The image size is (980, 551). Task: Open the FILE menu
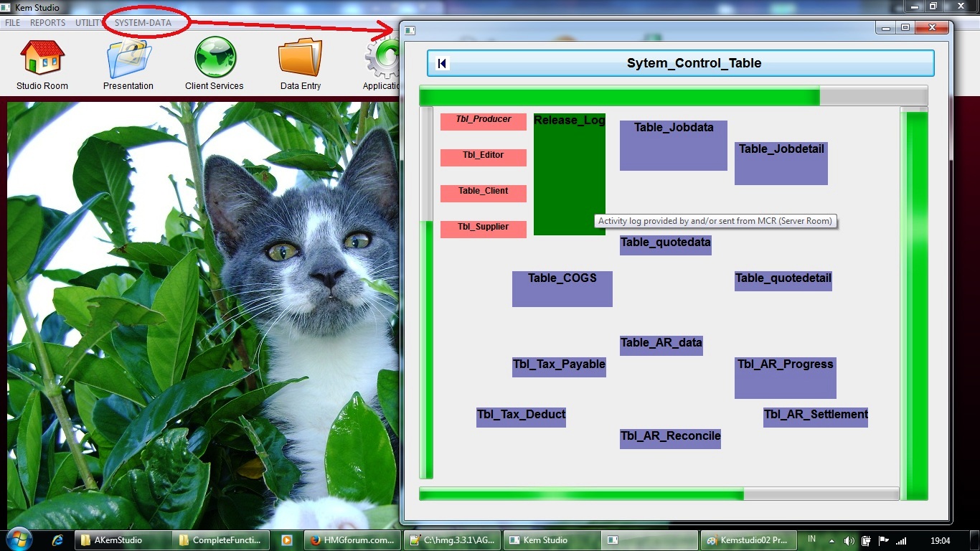point(12,23)
